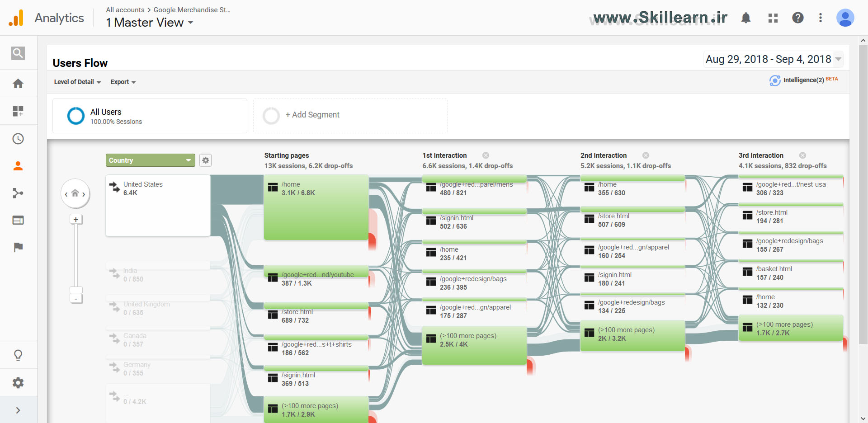Viewport: 868px width, 423px height.
Task: Open Google apps grid icon
Action: coord(773,18)
